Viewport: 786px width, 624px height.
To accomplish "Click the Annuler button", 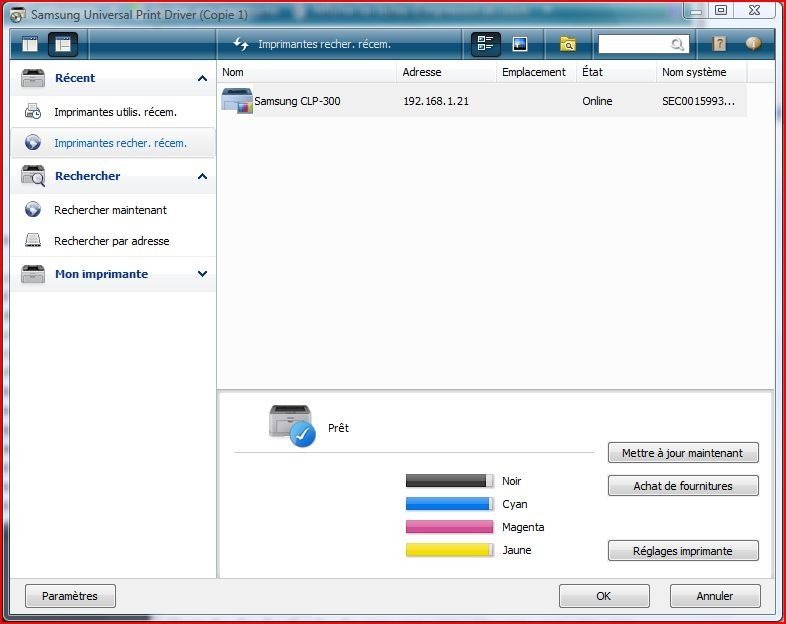I will click(715, 596).
